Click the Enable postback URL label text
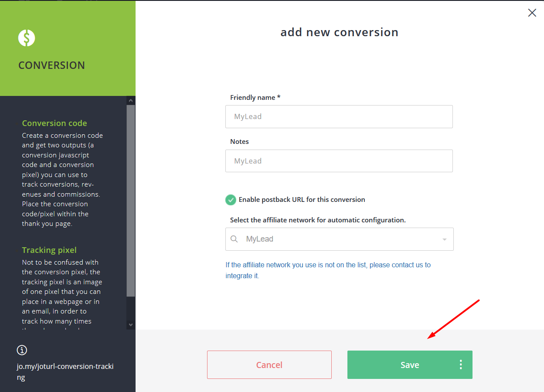This screenshot has height=392, width=544. point(302,200)
